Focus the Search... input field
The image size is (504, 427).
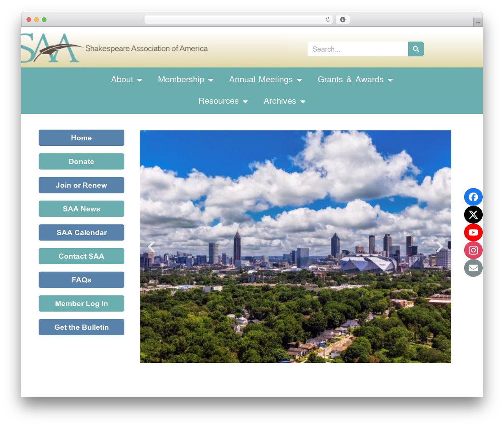(x=358, y=49)
